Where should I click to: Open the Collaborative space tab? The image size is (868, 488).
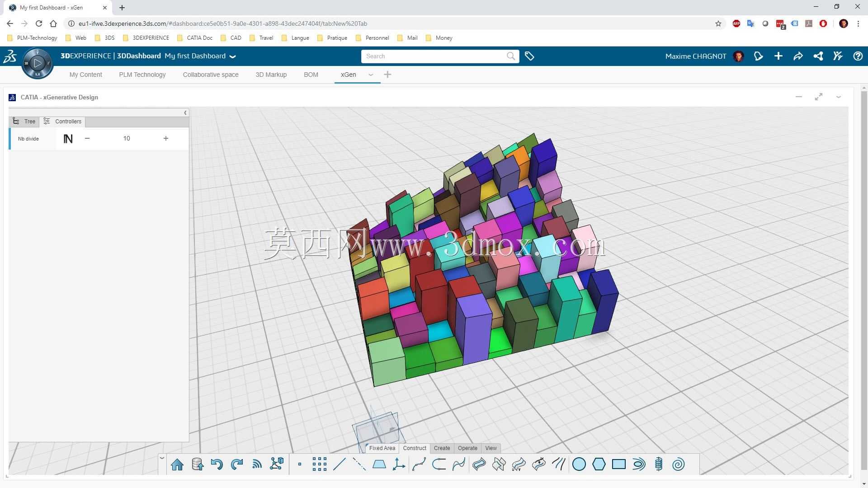point(211,75)
